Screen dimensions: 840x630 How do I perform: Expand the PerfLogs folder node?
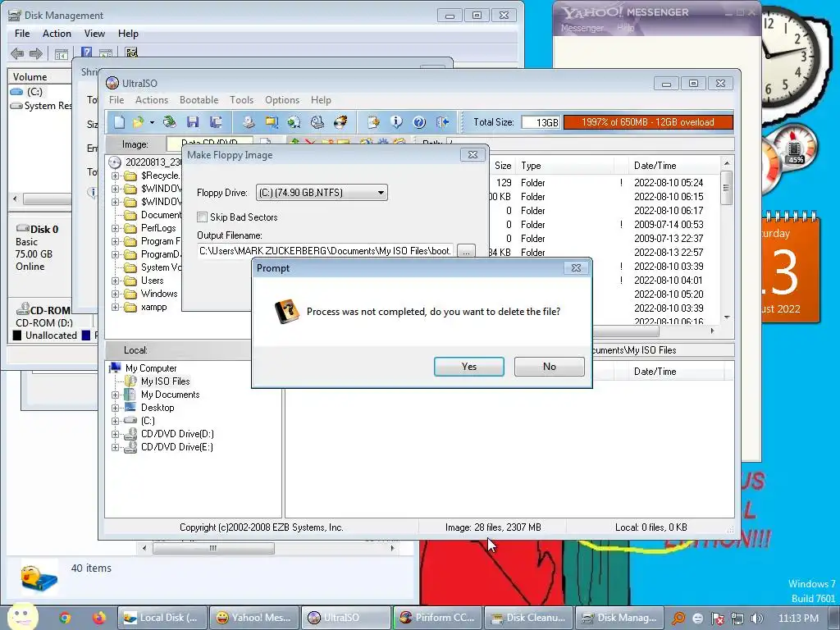115,228
